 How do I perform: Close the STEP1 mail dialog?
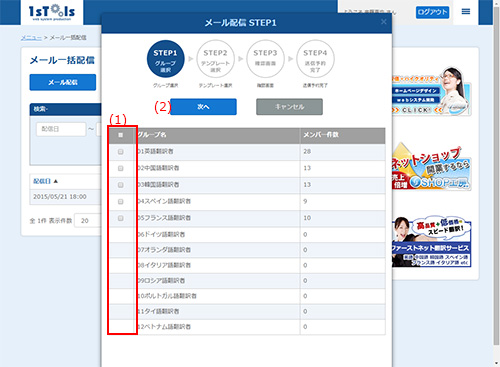(384, 22)
